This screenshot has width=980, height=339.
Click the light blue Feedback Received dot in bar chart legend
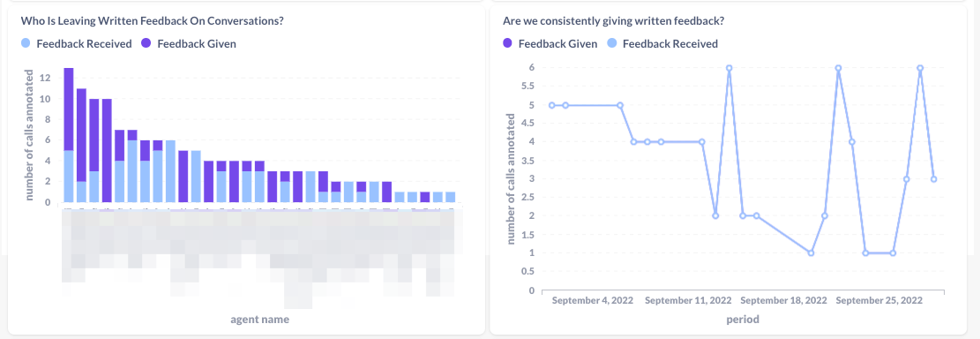26,44
